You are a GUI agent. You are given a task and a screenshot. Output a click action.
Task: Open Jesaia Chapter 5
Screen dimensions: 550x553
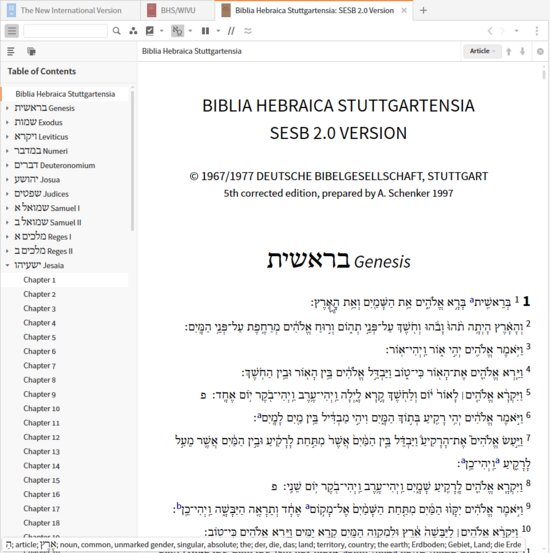click(40, 337)
